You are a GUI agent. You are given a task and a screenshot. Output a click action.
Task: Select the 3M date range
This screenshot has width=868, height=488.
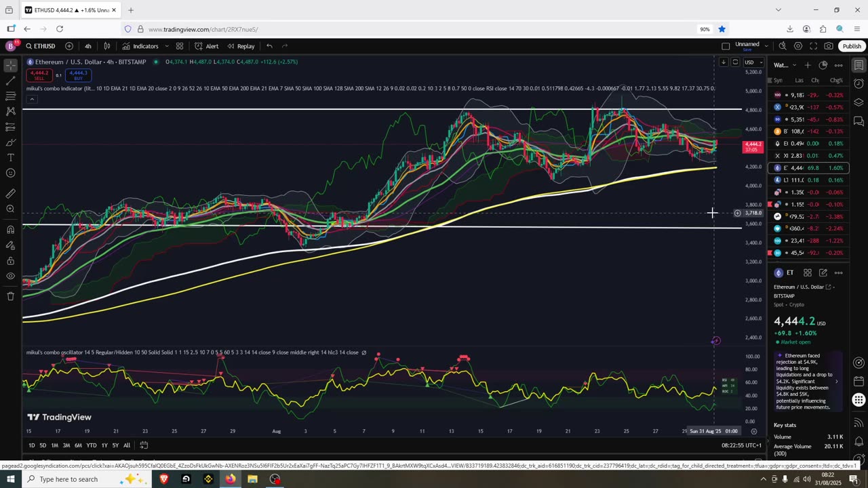coord(66,445)
